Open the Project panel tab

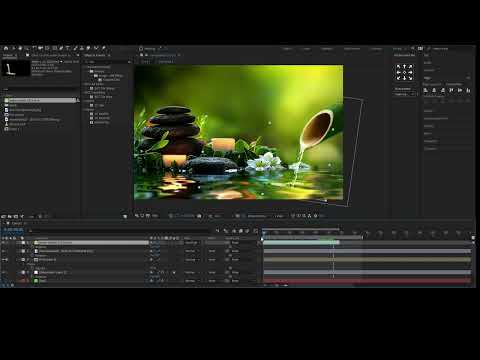[8, 55]
